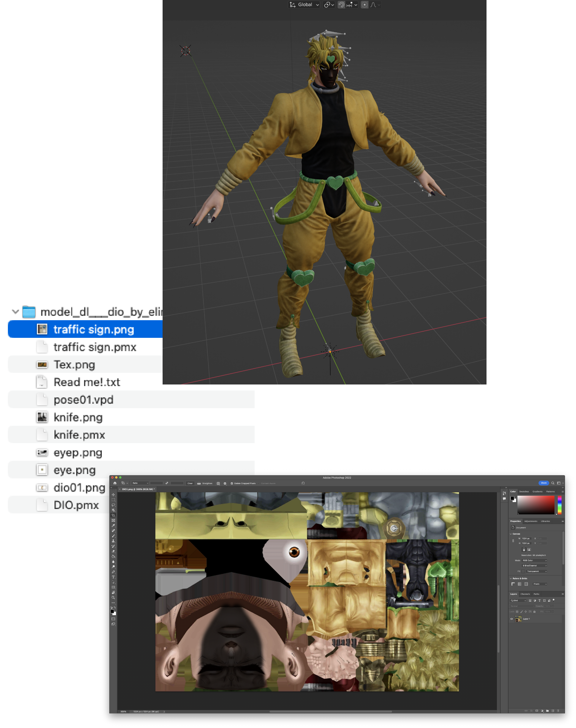Reset the crop with undo arrow
Image resolution: width=576 pixels, height=728 pixels.
click(x=303, y=483)
